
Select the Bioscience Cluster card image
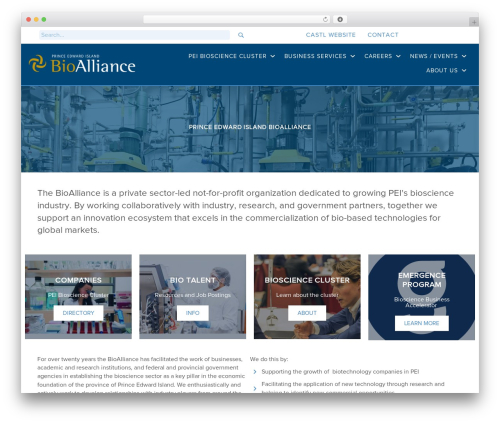click(x=307, y=297)
